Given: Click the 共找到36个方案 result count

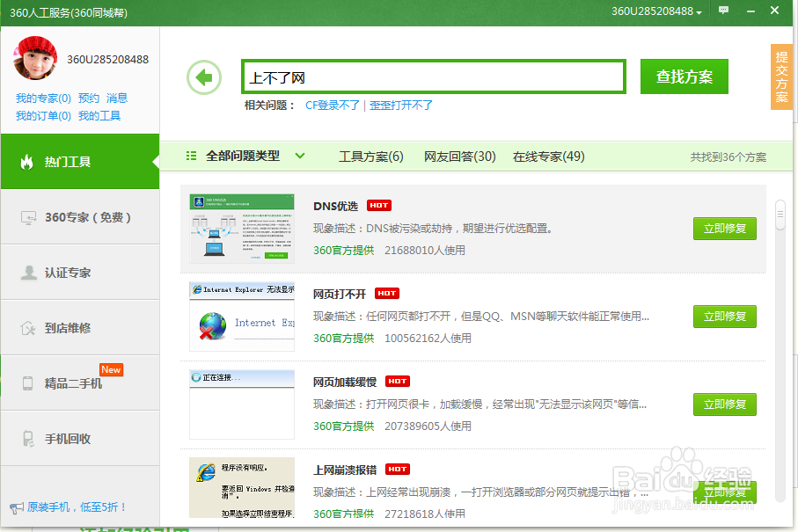Looking at the screenshot, I should point(728,157).
